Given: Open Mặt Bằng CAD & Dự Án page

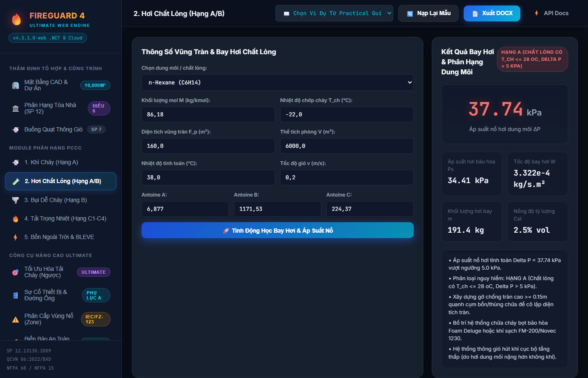Looking at the screenshot, I should [x=60, y=85].
